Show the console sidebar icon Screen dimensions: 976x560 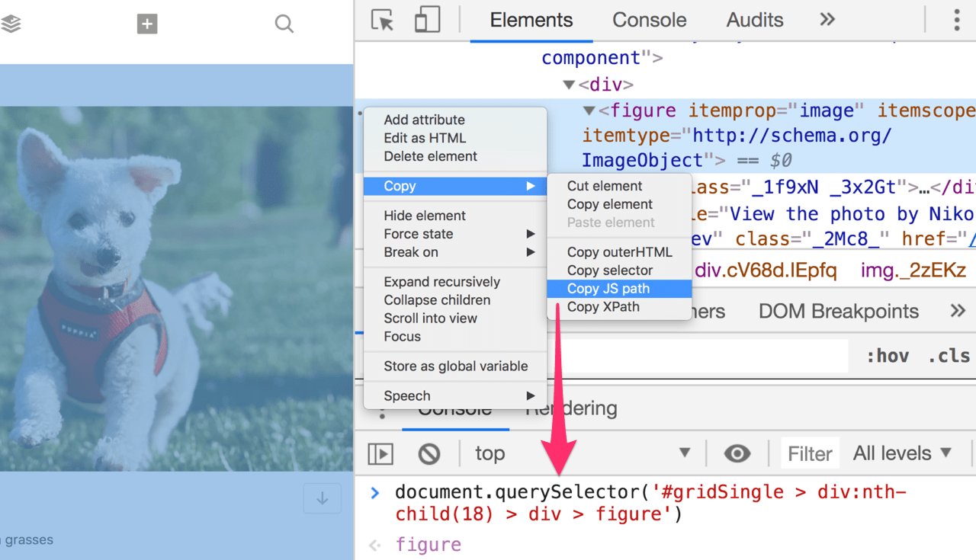coord(380,454)
